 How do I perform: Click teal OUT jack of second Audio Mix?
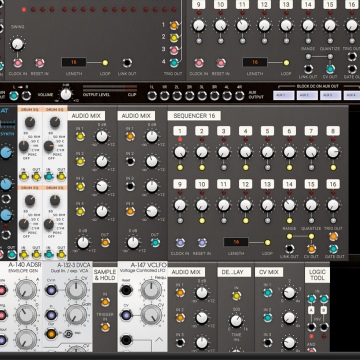(155, 243)
